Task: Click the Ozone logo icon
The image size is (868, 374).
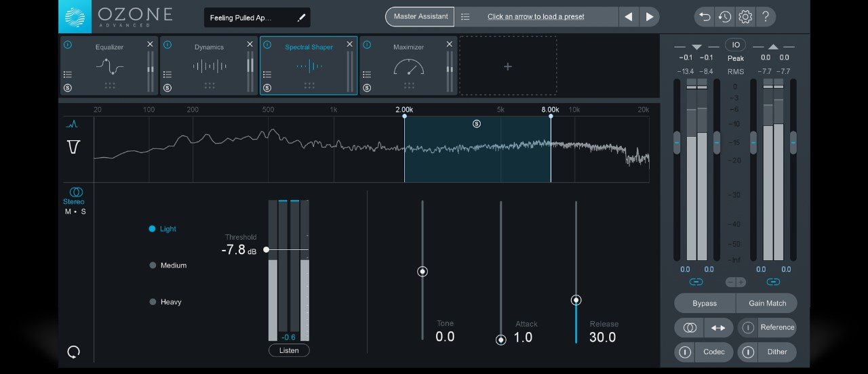Action: pyautogui.click(x=75, y=16)
